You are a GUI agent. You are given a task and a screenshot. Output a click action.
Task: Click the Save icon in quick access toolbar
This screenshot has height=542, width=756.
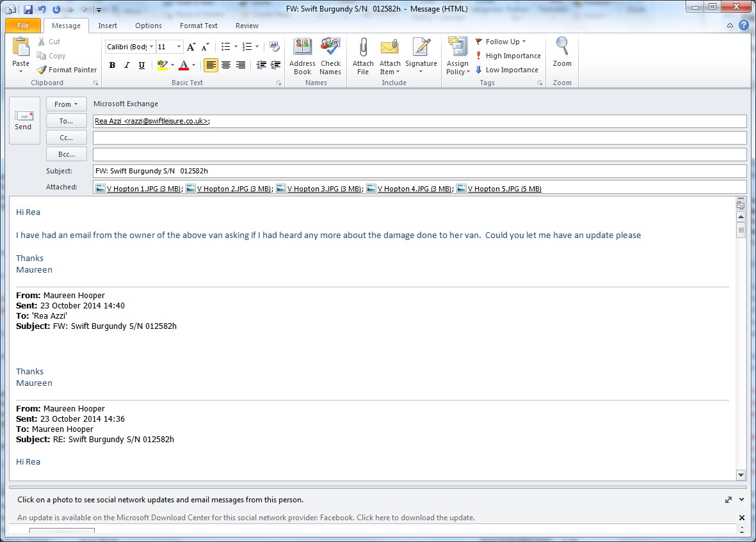click(x=28, y=9)
